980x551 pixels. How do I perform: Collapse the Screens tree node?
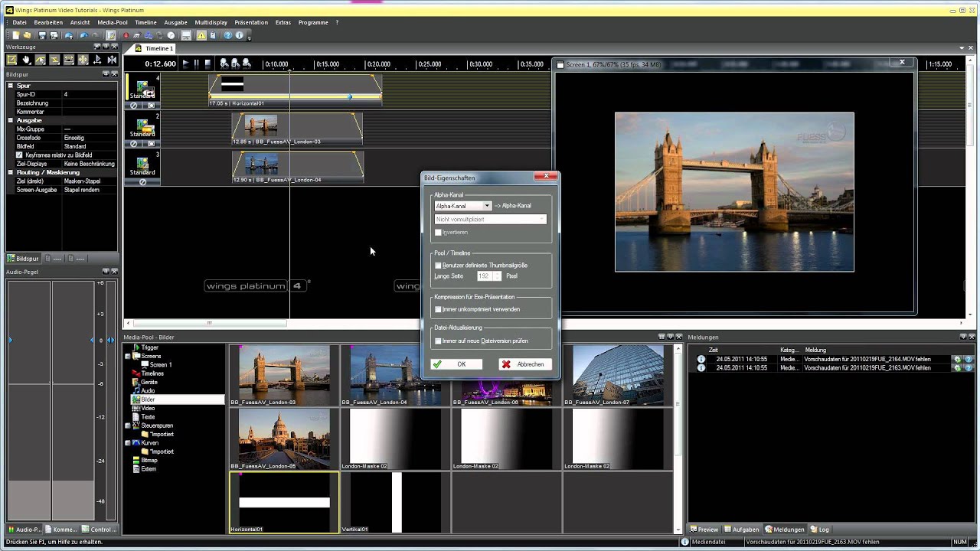click(128, 356)
